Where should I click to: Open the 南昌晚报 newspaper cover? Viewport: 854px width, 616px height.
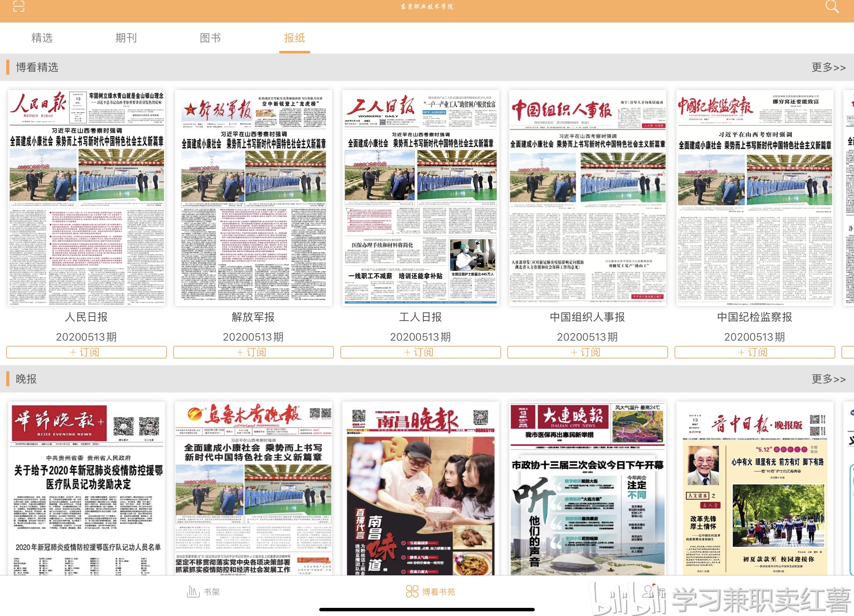[421, 488]
